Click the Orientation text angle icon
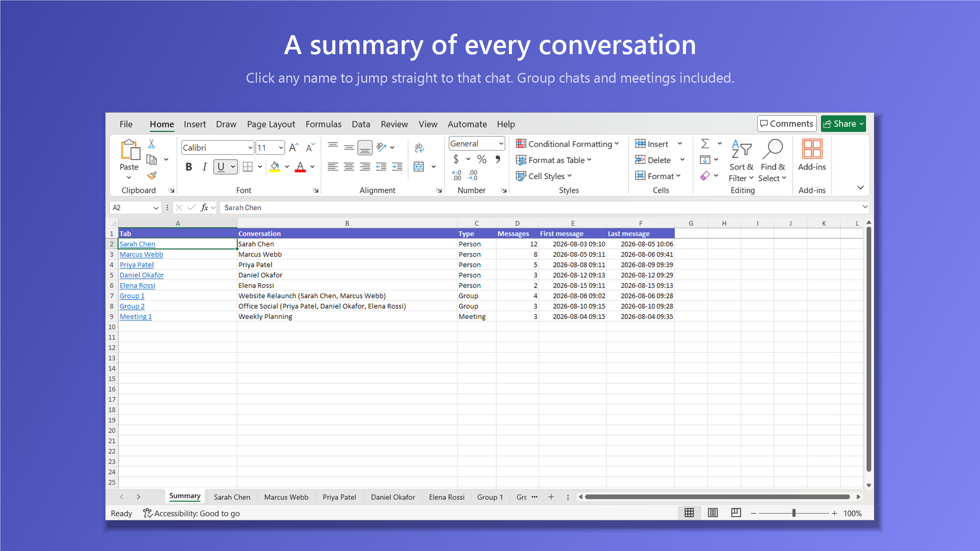This screenshot has height=551, width=980. pyautogui.click(x=381, y=147)
